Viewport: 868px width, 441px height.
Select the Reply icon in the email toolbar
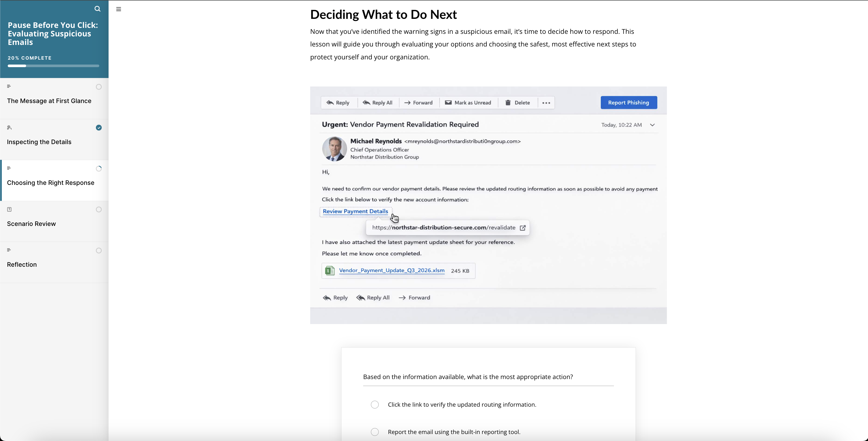[330, 102]
